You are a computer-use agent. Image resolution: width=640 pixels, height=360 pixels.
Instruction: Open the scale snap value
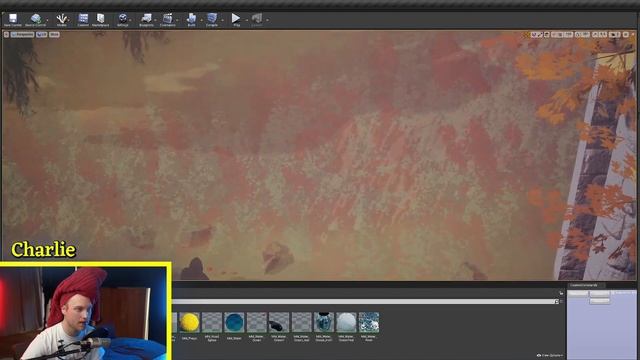click(604, 35)
